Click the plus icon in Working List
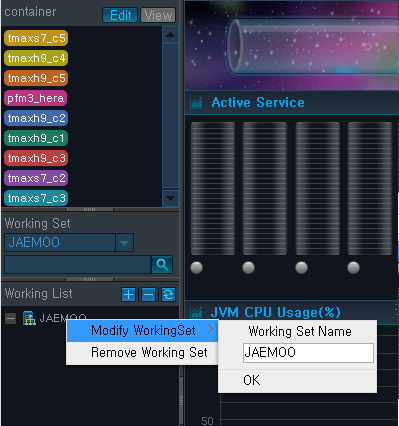 point(128,295)
